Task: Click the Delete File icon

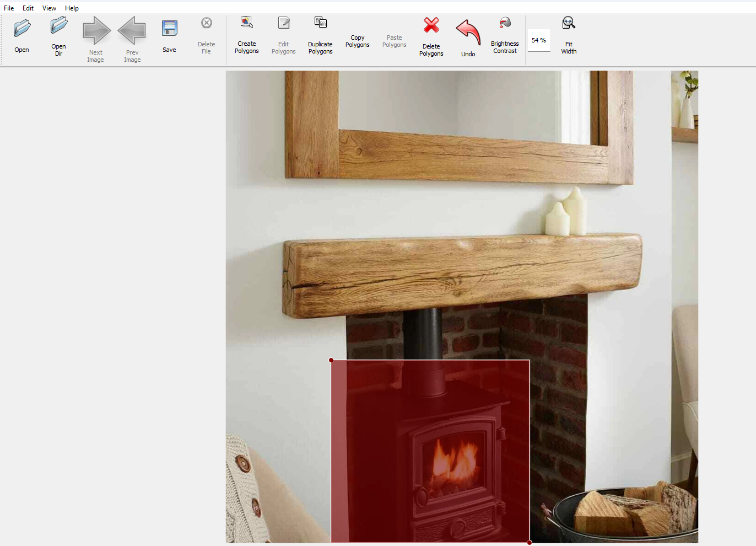Action: [206, 24]
